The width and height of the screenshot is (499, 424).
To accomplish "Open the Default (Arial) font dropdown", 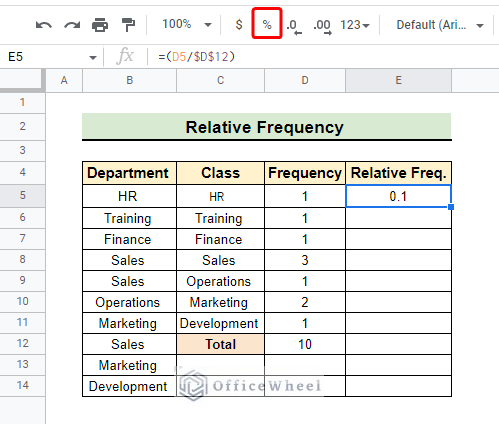I will click(440, 25).
